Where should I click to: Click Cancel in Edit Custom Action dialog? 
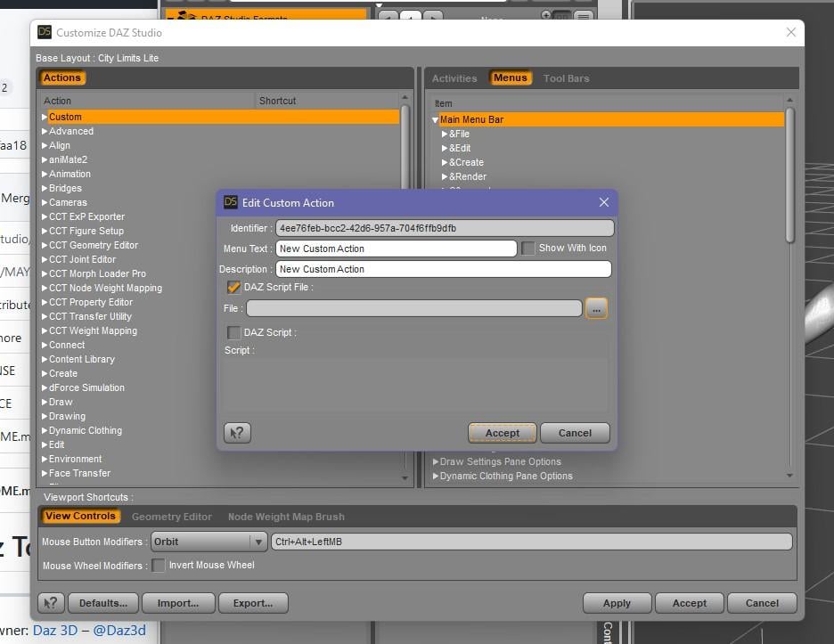(575, 433)
